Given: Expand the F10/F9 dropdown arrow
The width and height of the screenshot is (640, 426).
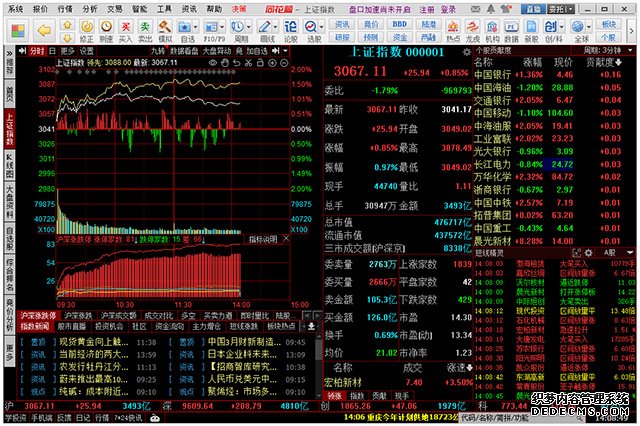Looking at the screenshot, I should point(222,27).
